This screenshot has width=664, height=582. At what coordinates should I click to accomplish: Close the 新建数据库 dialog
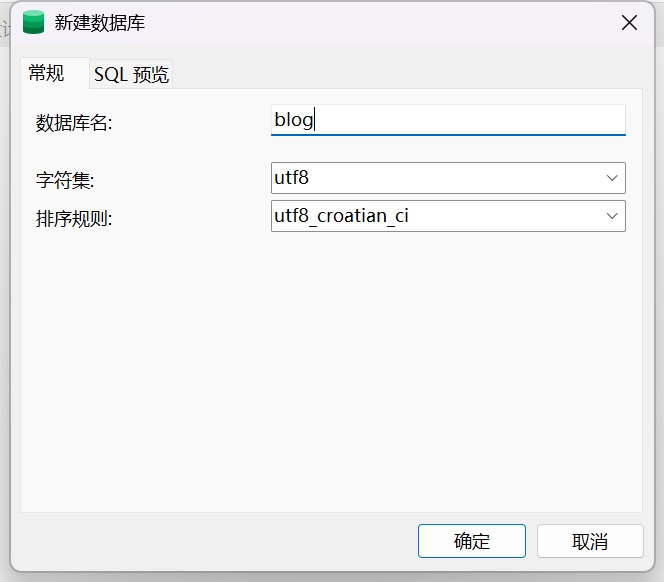coord(629,23)
